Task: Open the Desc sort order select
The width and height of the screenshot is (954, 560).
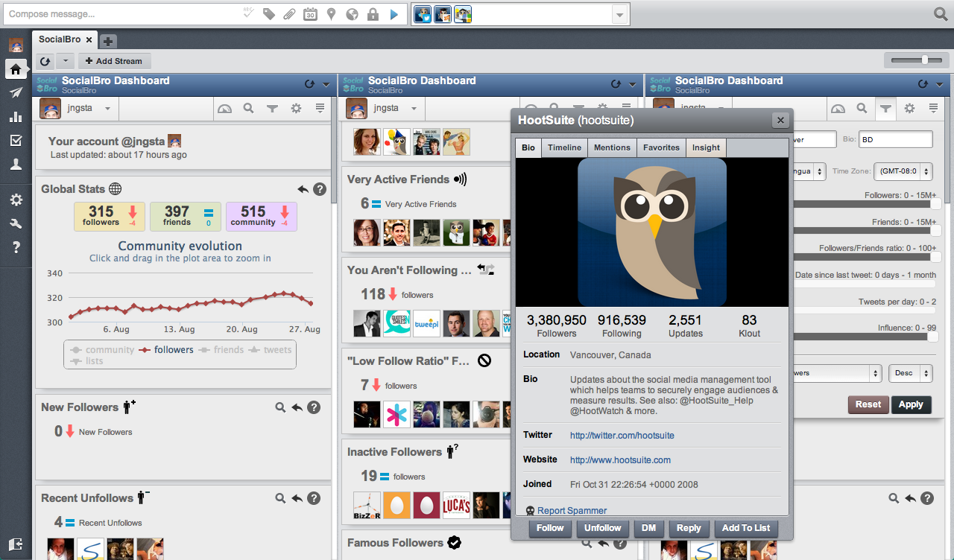Action: [911, 373]
